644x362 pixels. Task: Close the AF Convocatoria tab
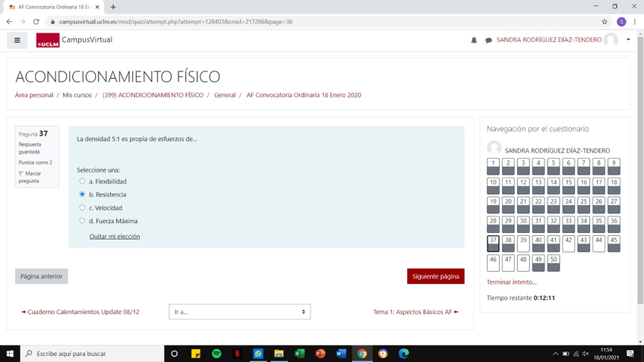(x=97, y=7)
